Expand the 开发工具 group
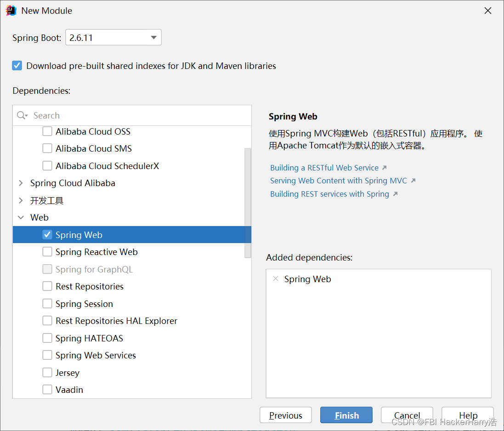This screenshot has height=431, width=504. 21,200
